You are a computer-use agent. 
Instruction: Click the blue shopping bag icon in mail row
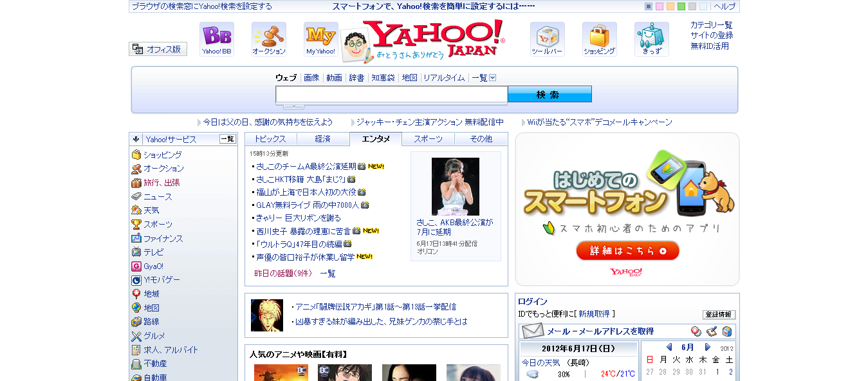[x=726, y=331]
